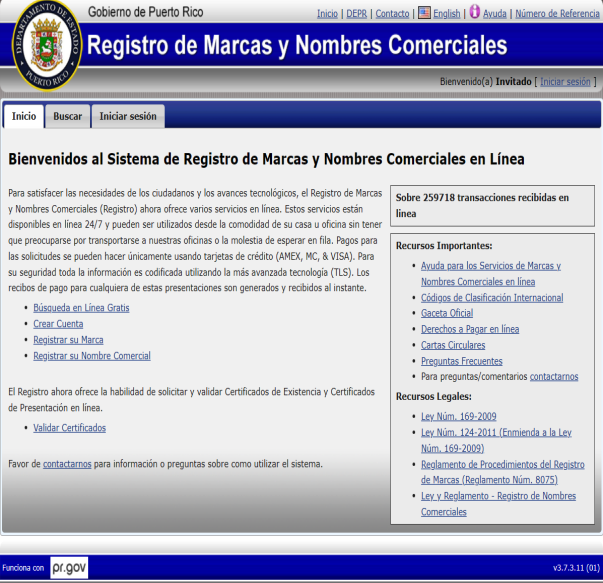The image size is (603, 583).
Task: Open Preguntas Frecuentes link
Action: tap(461, 361)
